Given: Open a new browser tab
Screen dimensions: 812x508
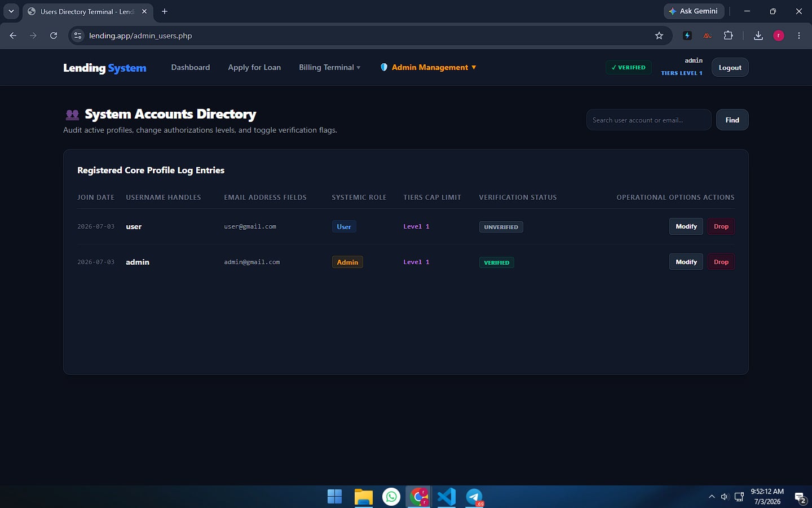Looking at the screenshot, I should click(x=165, y=11).
